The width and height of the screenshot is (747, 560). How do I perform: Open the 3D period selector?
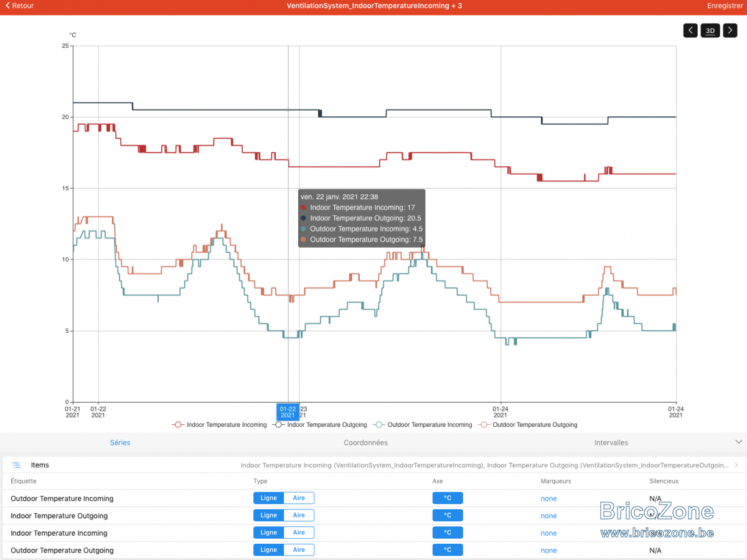(x=710, y=30)
